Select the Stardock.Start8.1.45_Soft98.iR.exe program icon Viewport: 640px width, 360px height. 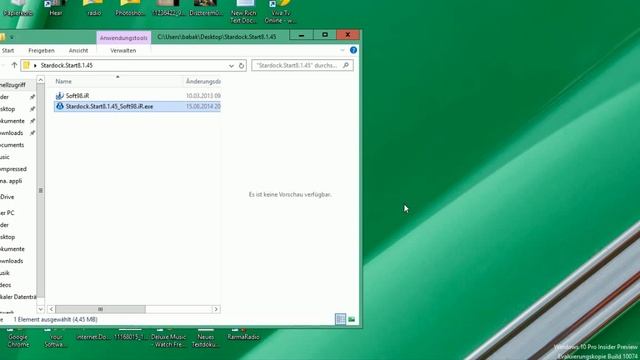pos(60,106)
